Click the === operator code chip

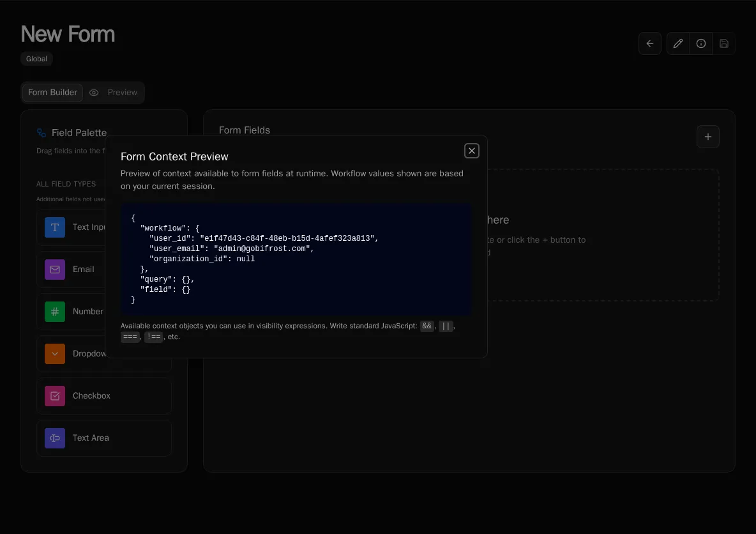coord(130,337)
